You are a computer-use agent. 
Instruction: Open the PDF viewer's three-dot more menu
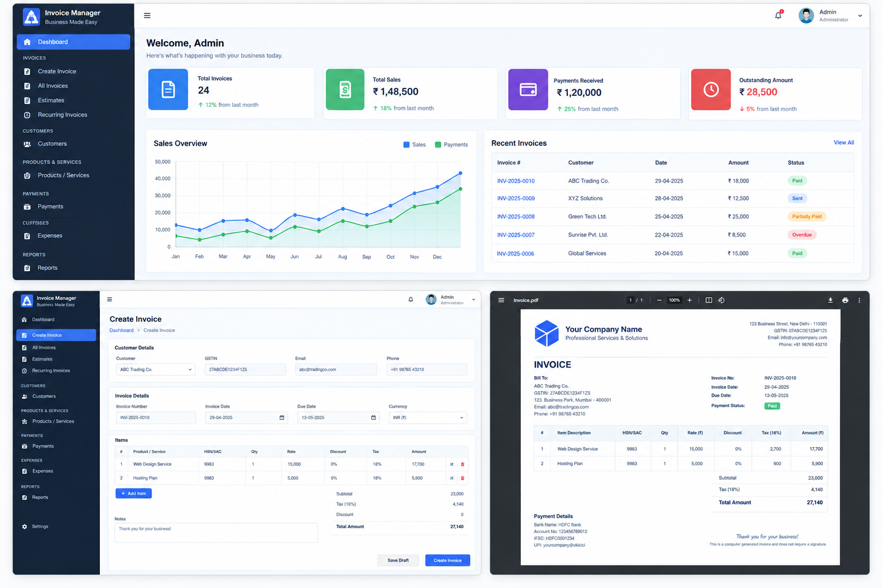[x=859, y=300]
